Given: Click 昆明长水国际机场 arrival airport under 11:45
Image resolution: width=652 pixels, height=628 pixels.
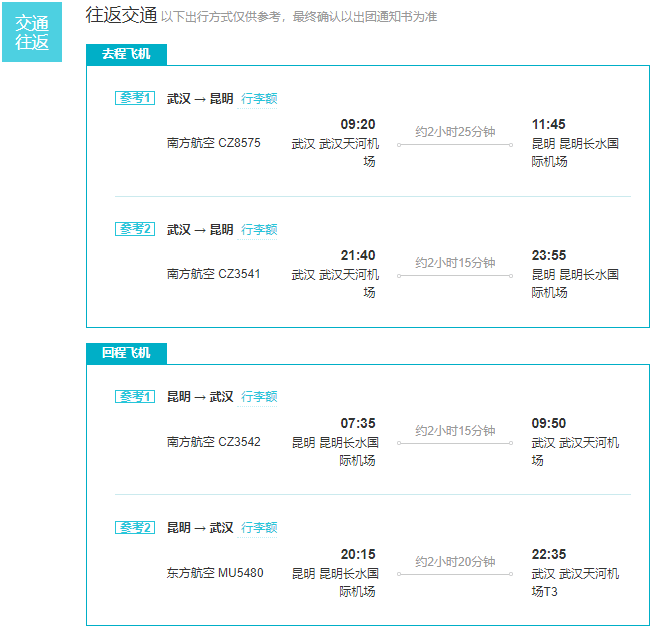Looking at the screenshot, I should point(575,153).
